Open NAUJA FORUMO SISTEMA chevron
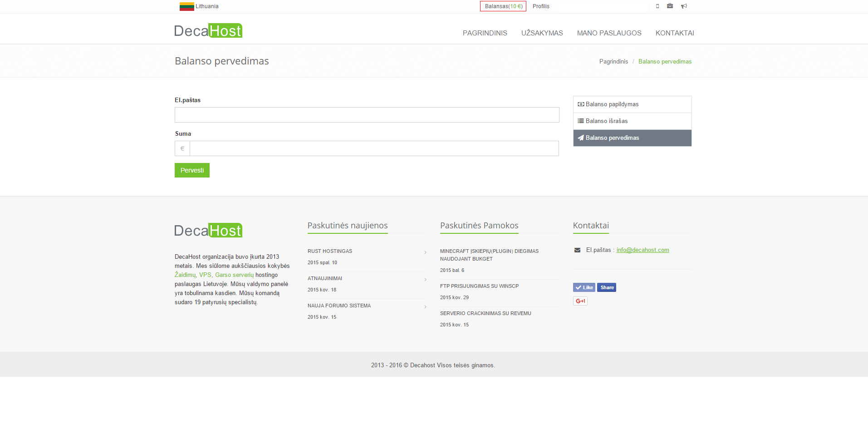The height and width of the screenshot is (439, 868). (x=425, y=307)
